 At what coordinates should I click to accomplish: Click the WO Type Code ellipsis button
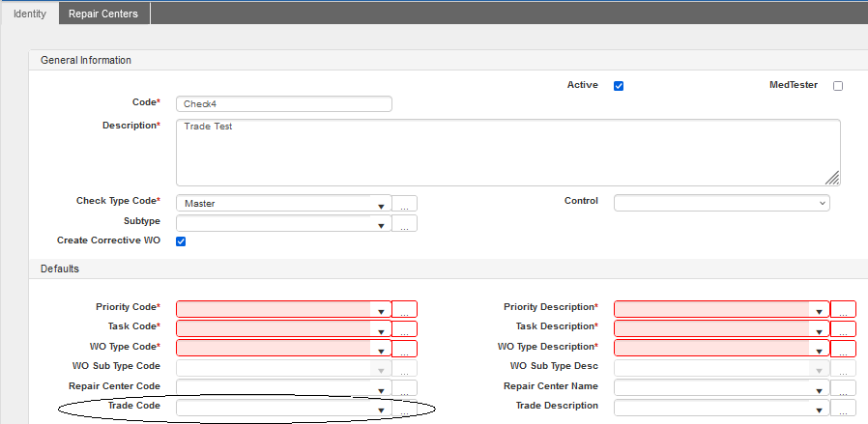pos(406,349)
